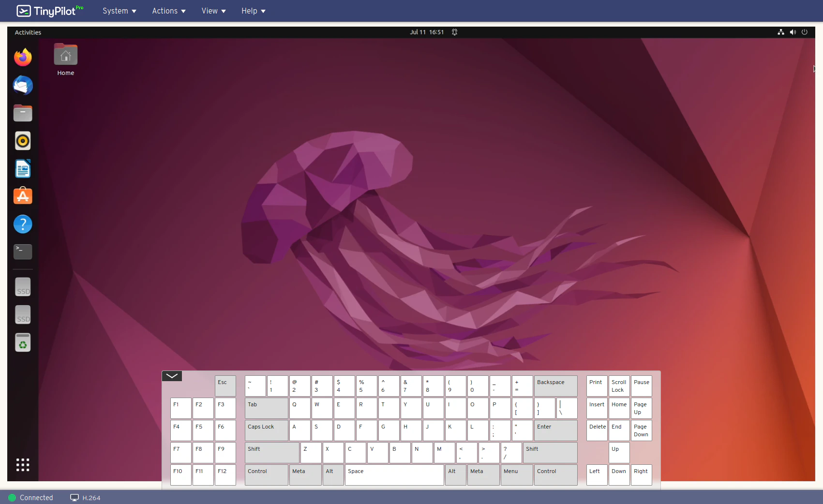Screen dimensions: 823x504
Task: Click the F5 key
Action: click(x=203, y=430)
